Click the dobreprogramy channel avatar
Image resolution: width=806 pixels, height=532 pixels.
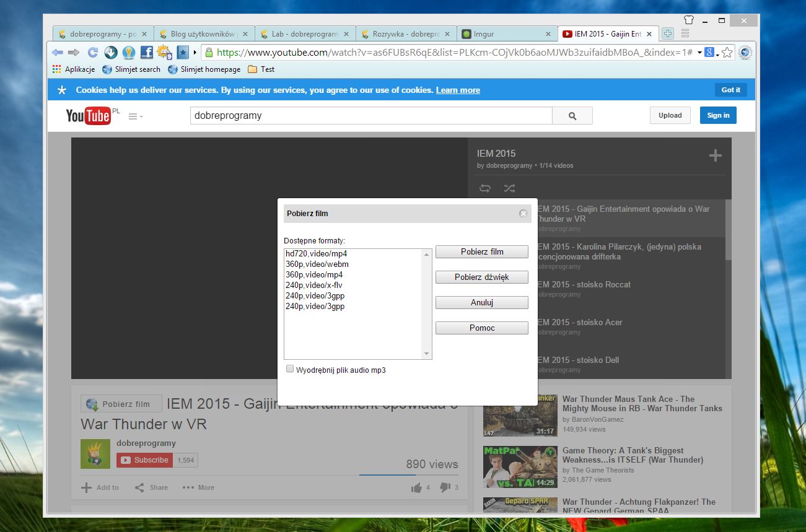pos(95,453)
